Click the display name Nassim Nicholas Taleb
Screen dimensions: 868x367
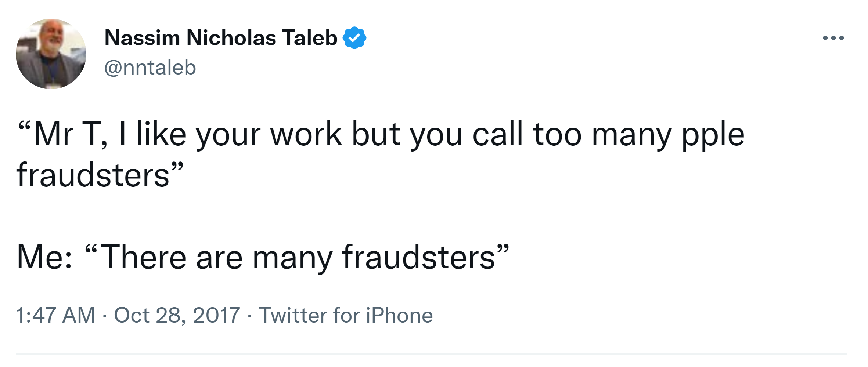[x=221, y=38]
